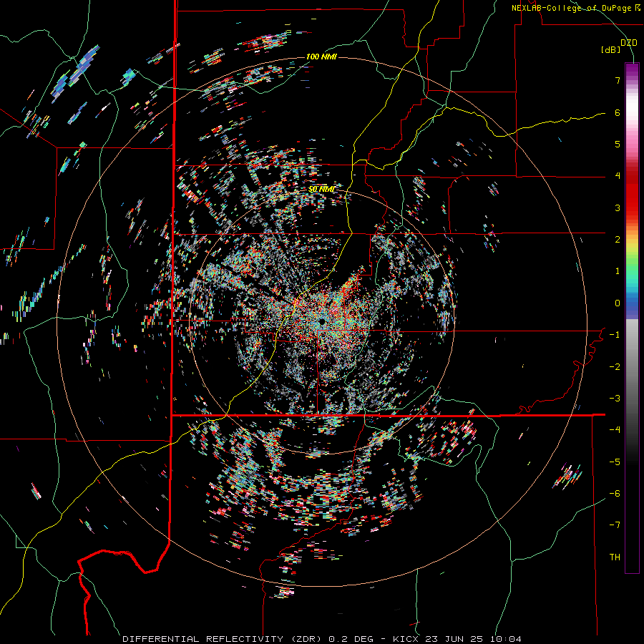The width and height of the screenshot is (644, 644).
Task: Click the -2 dB scale value
Action: [615, 367]
